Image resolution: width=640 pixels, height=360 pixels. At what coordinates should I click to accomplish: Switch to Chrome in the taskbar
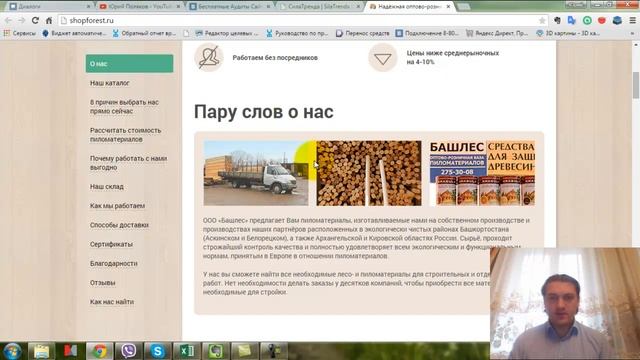click(x=99, y=351)
